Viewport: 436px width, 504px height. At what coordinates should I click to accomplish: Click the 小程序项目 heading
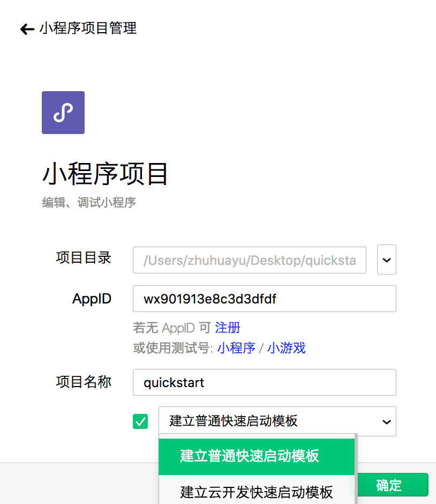pos(106,174)
